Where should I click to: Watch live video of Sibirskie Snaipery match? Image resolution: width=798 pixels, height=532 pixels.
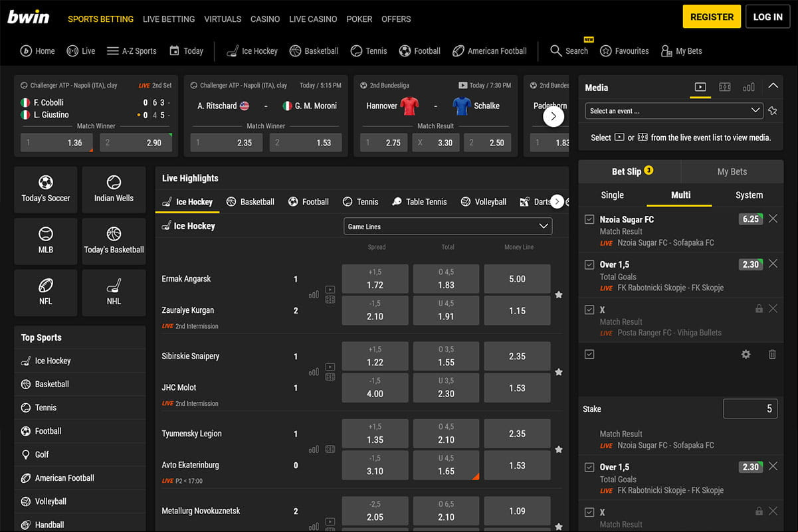(330, 367)
